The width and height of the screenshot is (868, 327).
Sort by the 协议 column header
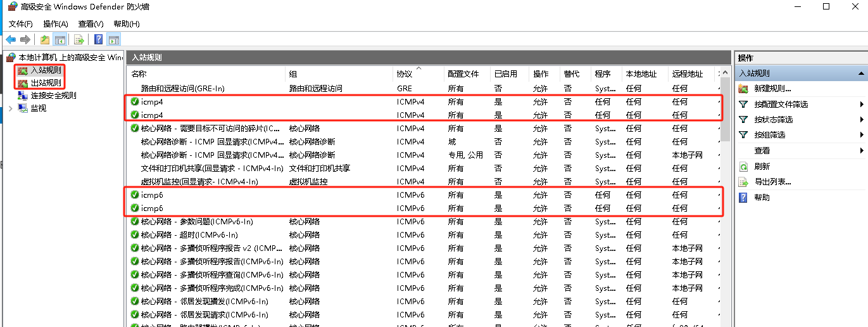(418, 74)
